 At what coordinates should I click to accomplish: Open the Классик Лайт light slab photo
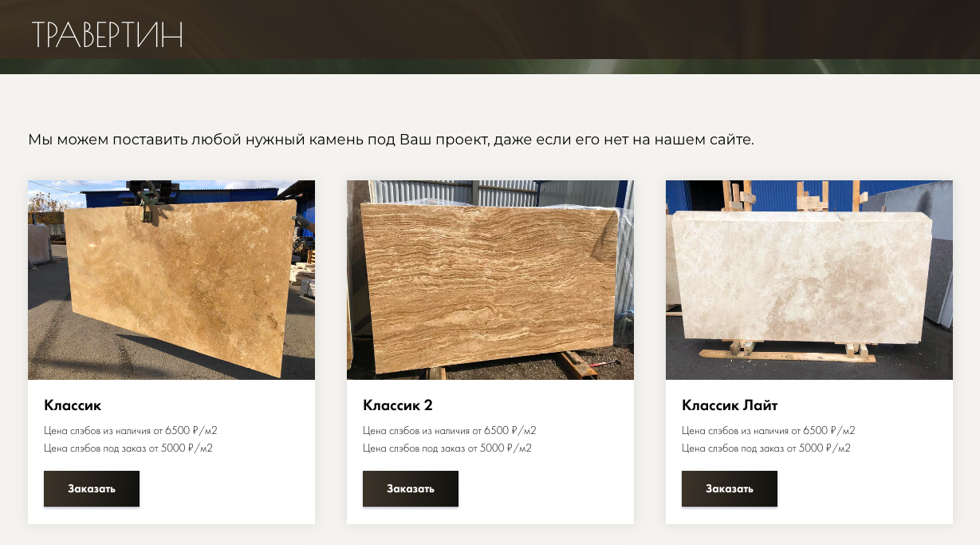[809, 280]
